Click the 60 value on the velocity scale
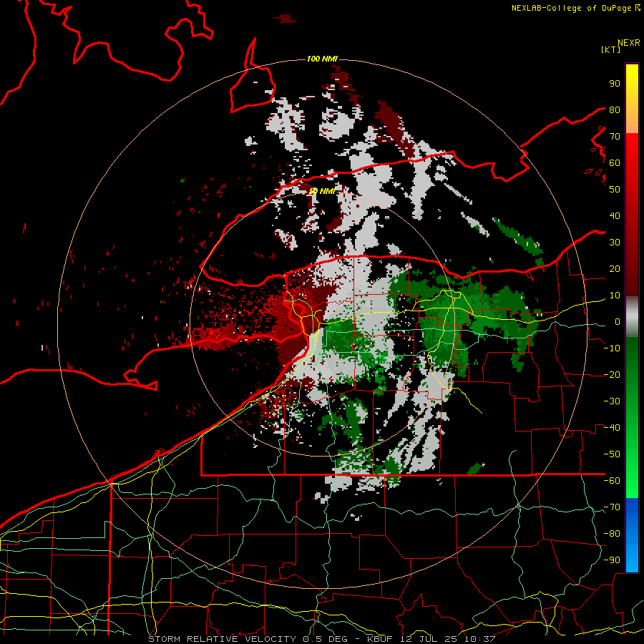The width and height of the screenshot is (644, 644). (x=615, y=162)
